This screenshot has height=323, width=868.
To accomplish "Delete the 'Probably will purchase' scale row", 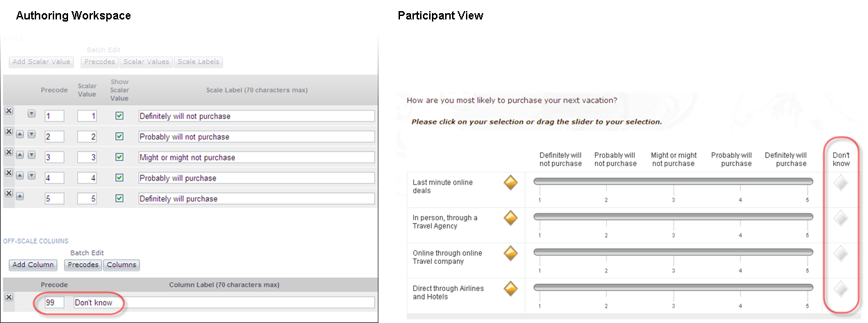I will (x=9, y=173).
